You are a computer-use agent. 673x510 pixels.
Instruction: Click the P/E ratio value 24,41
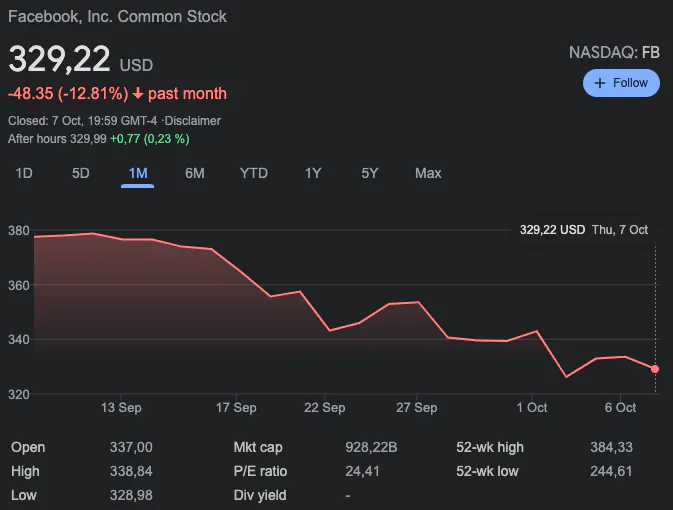coord(362,471)
